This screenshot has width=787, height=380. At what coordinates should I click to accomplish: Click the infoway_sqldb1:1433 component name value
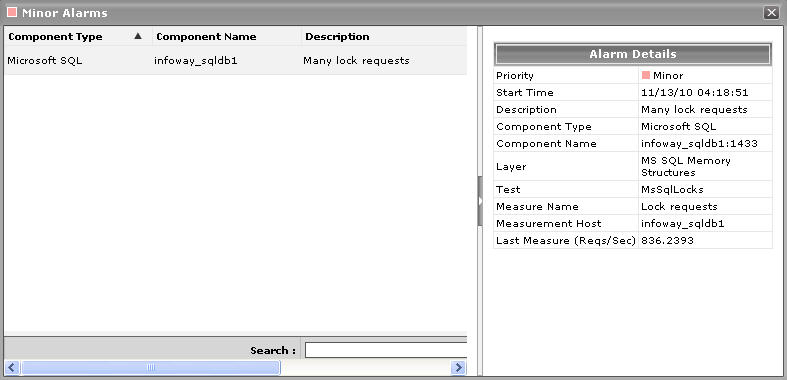(x=699, y=144)
